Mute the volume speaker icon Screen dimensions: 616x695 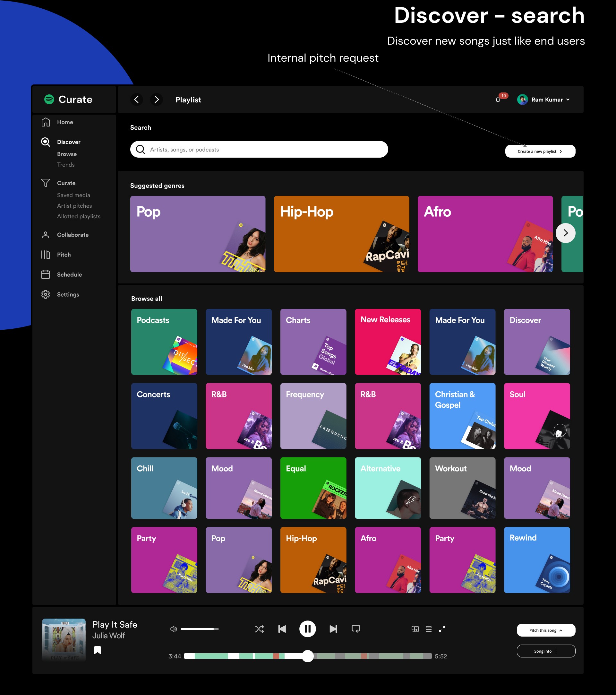pyautogui.click(x=174, y=629)
